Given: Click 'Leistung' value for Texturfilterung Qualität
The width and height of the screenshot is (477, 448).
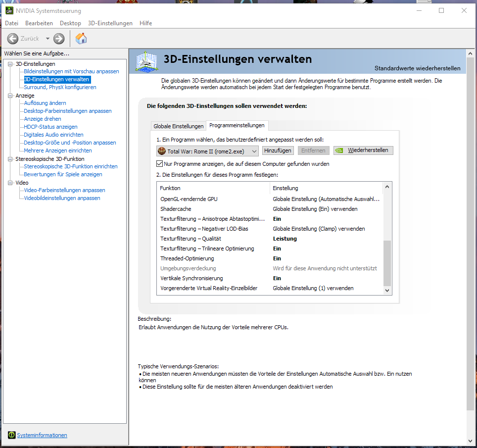Looking at the screenshot, I should (x=285, y=239).
